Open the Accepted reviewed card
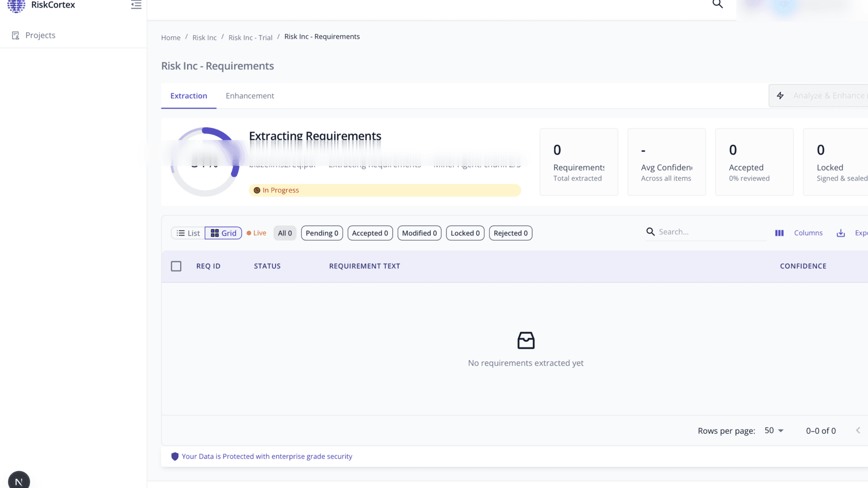 [x=755, y=162]
